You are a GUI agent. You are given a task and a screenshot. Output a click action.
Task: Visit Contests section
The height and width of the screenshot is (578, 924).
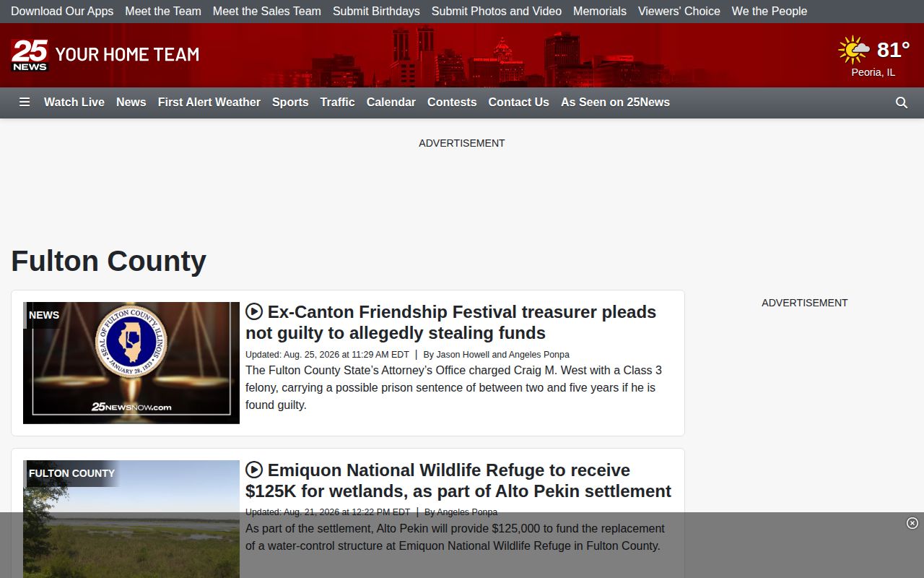click(x=452, y=103)
